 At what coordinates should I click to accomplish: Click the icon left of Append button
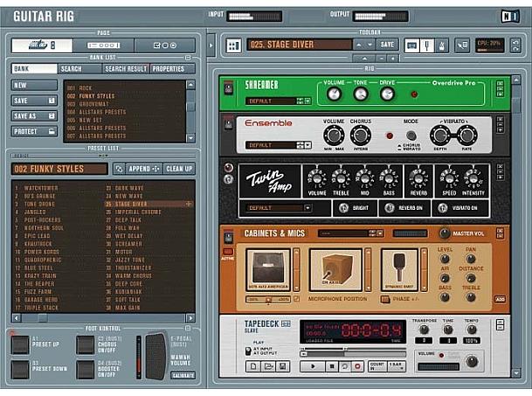[x=119, y=169]
